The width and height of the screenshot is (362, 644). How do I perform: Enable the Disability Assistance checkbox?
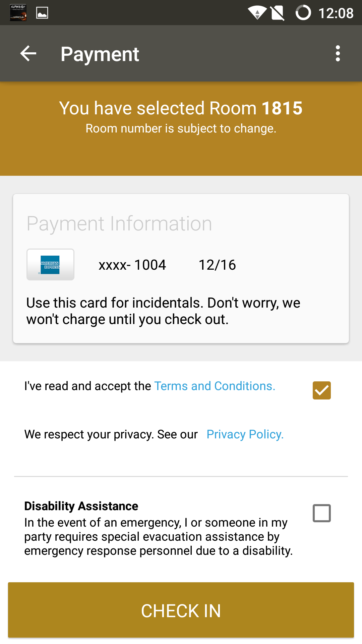coord(321,513)
